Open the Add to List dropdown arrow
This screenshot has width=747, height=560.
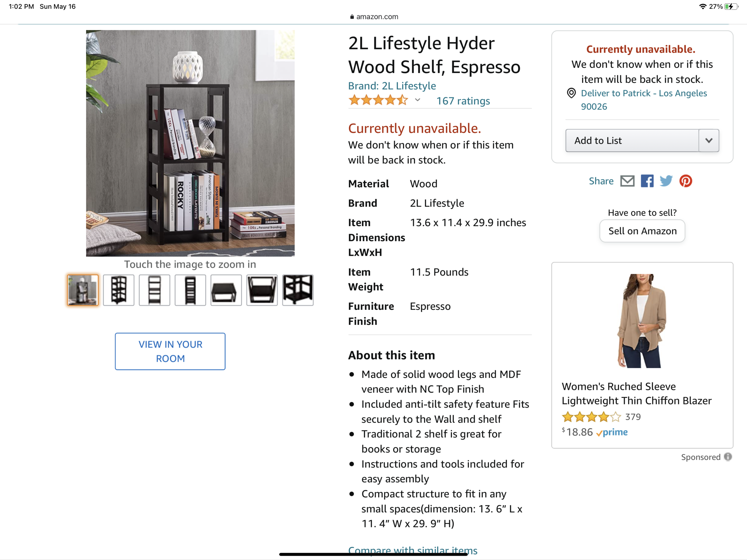pyautogui.click(x=708, y=140)
